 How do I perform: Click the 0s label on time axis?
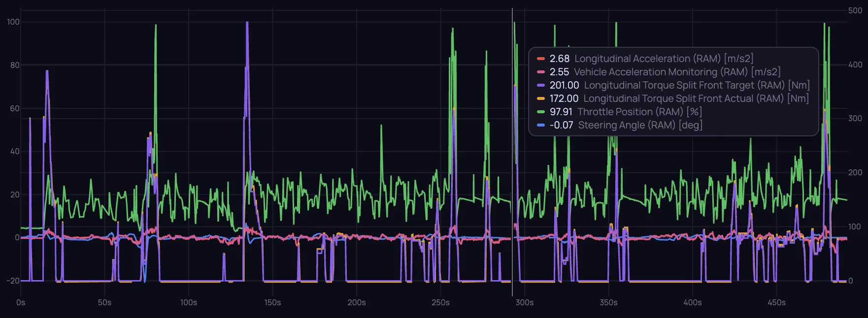click(x=21, y=302)
